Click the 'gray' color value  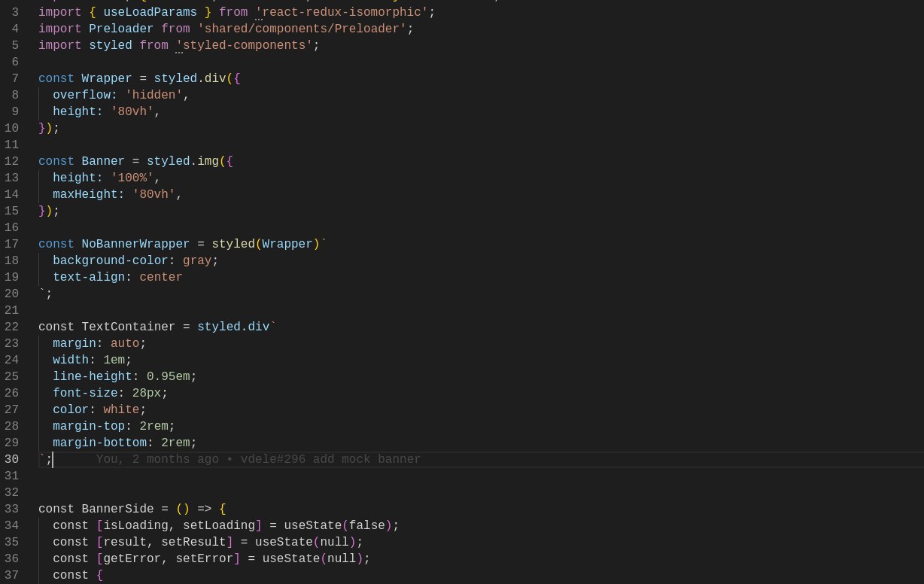pos(197,260)
